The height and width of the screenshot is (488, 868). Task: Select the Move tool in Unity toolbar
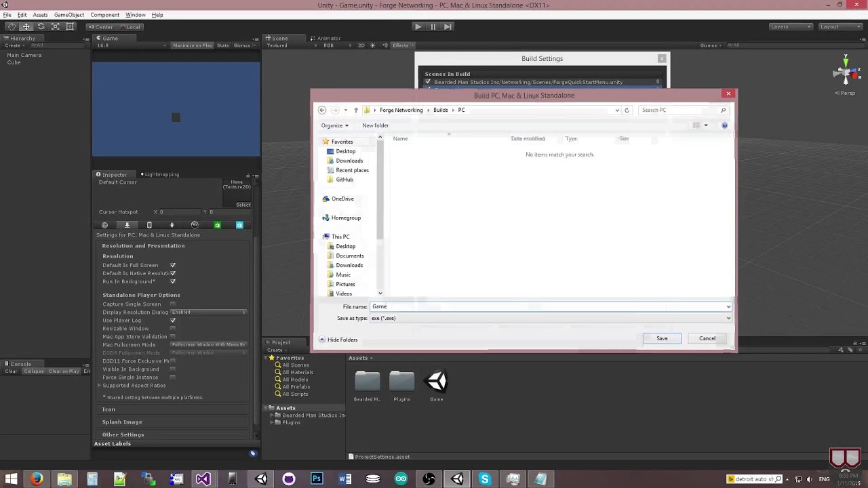[x=26, y=26]
